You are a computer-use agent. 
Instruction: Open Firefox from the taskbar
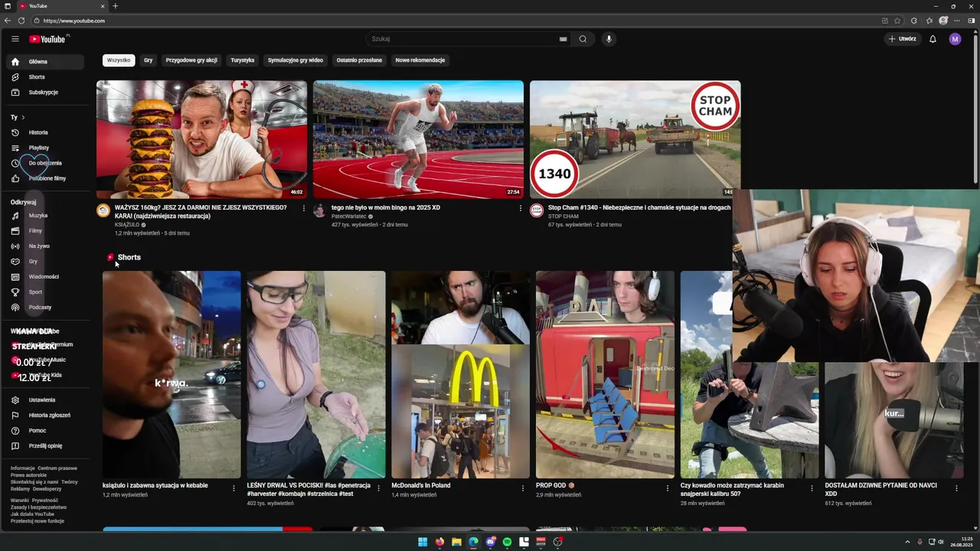coord(439,542)
